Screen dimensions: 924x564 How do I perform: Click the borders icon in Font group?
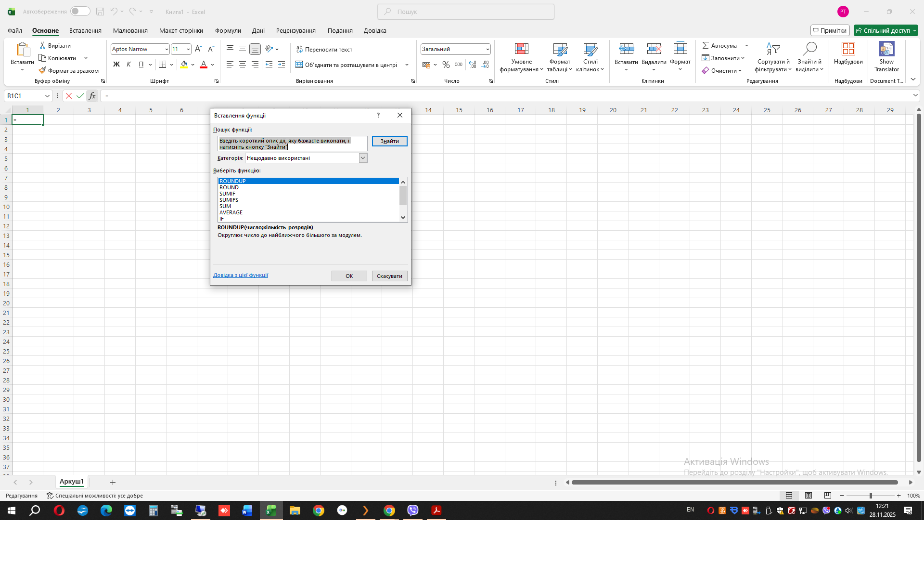163,65
